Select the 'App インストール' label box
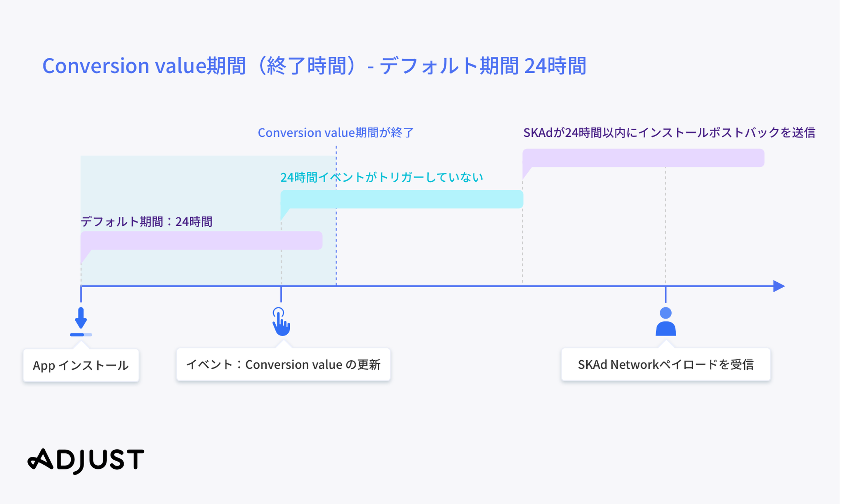 (x=81, y=366)
